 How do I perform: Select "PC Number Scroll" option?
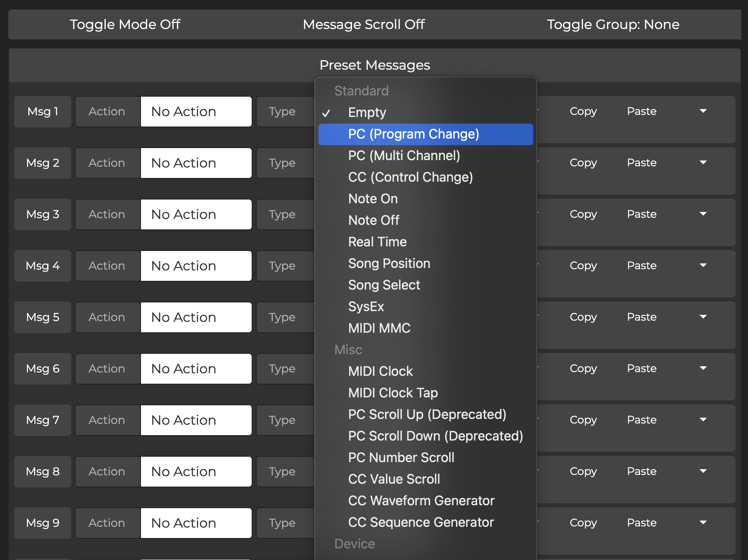coord(401,458)
